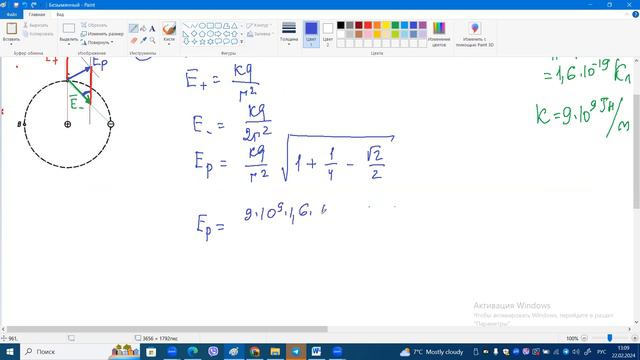Switch to the Home ribbon tab
The width and height of the screenshot is (640, 360).
[37, 14]
